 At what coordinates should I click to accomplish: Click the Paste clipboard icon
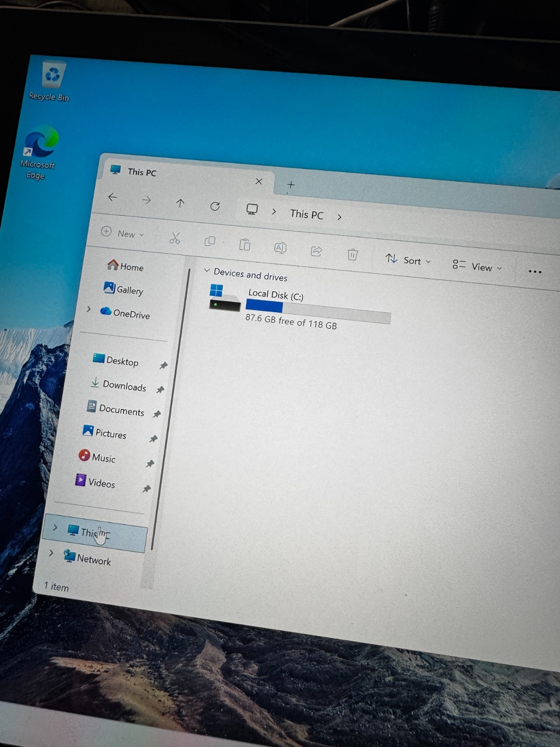tap(245, 245)
